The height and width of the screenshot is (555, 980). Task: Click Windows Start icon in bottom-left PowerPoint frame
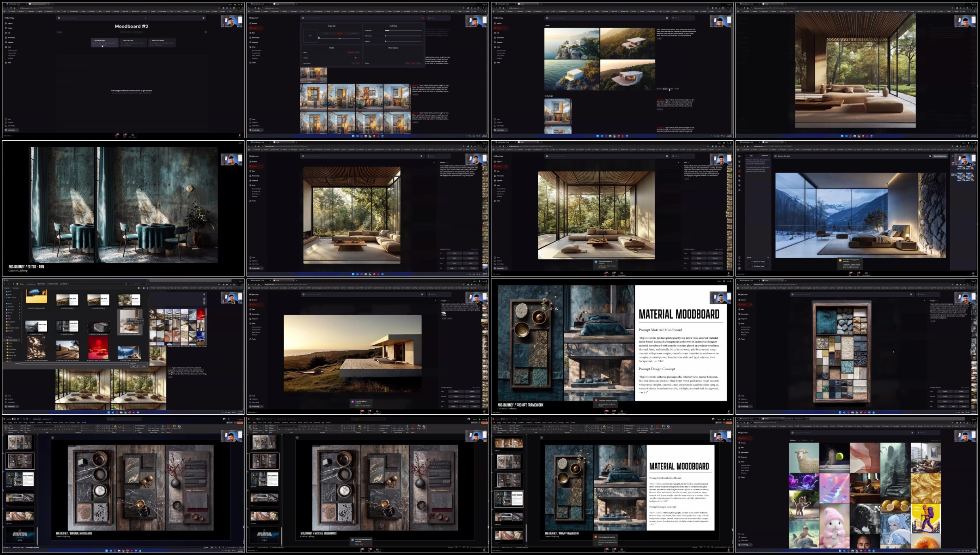click(107, 550)
